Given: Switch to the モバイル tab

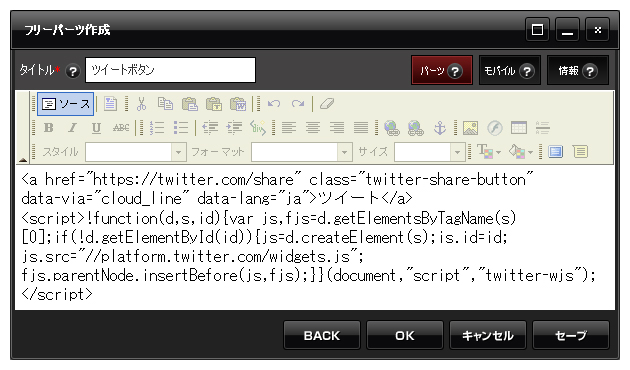Looking at the screenshot, I should point(509,71).
